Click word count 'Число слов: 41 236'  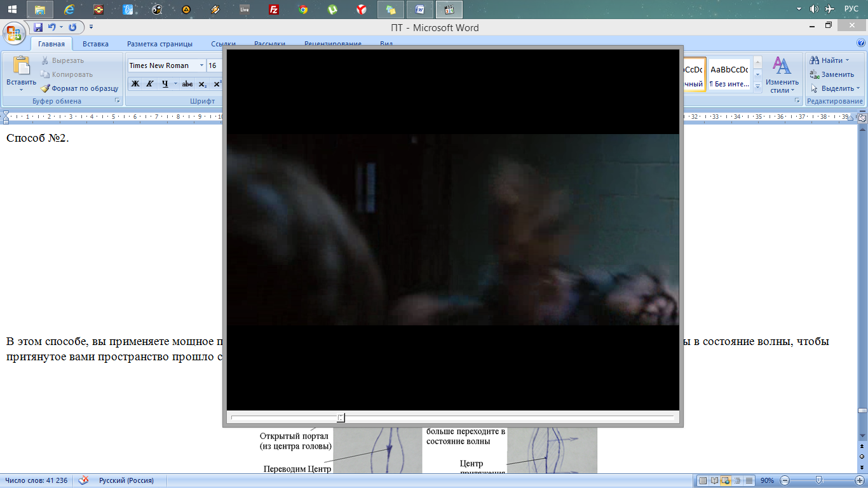tap(37, 480)
